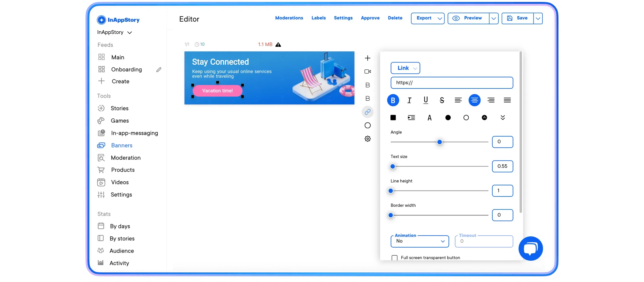Click the size warning triangle icon

tap(278, 44)
